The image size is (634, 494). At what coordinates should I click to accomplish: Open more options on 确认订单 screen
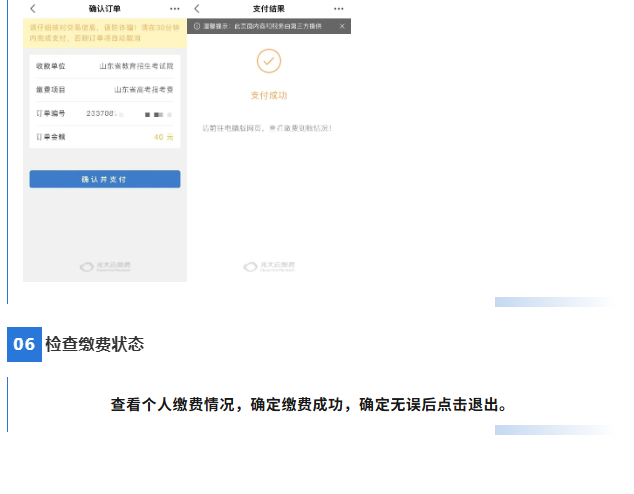175,9
